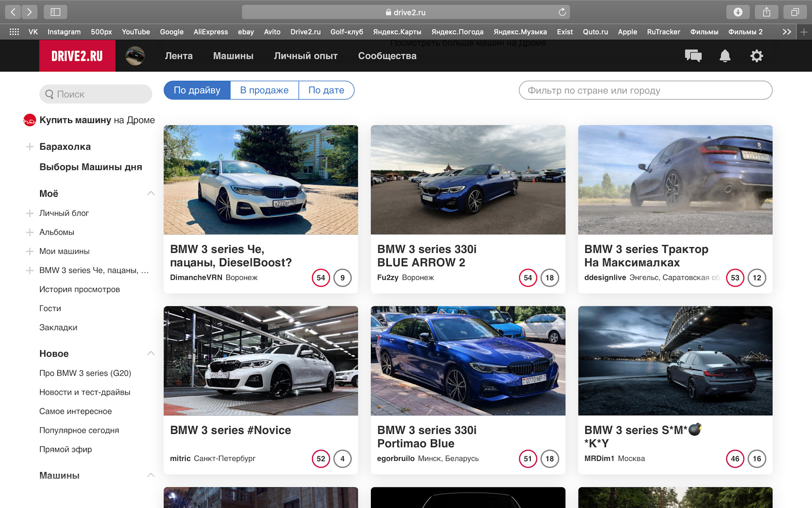
Task: Open the notifications bell
Action: 725,56
